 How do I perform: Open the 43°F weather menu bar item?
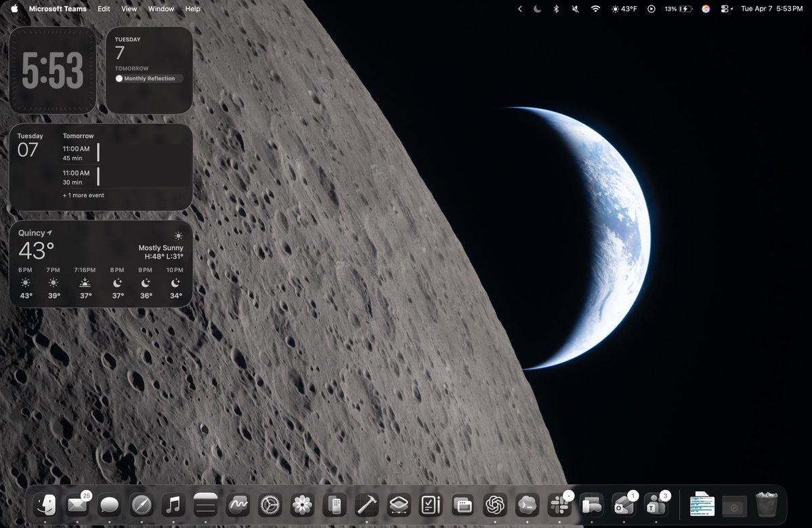pos(624,9)
